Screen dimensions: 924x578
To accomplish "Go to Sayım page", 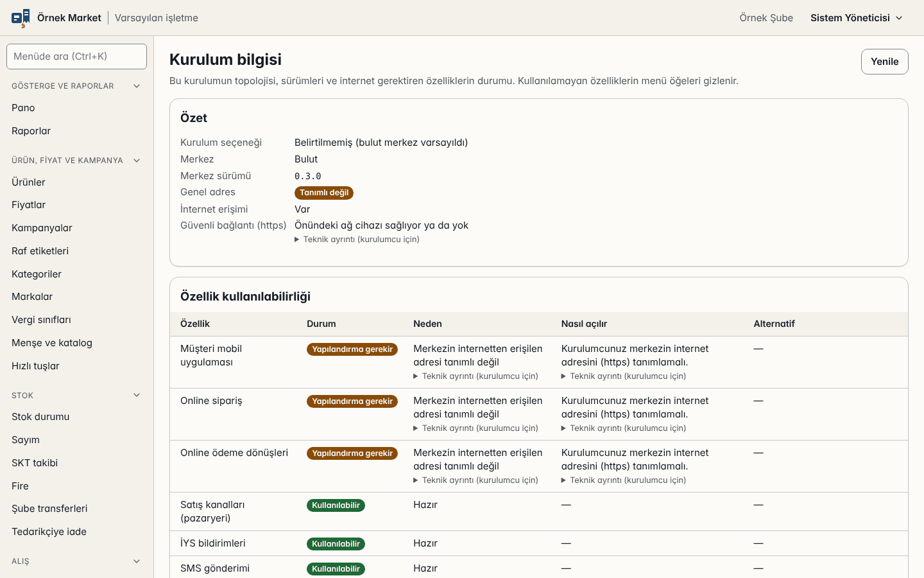I will coord(76,440).
